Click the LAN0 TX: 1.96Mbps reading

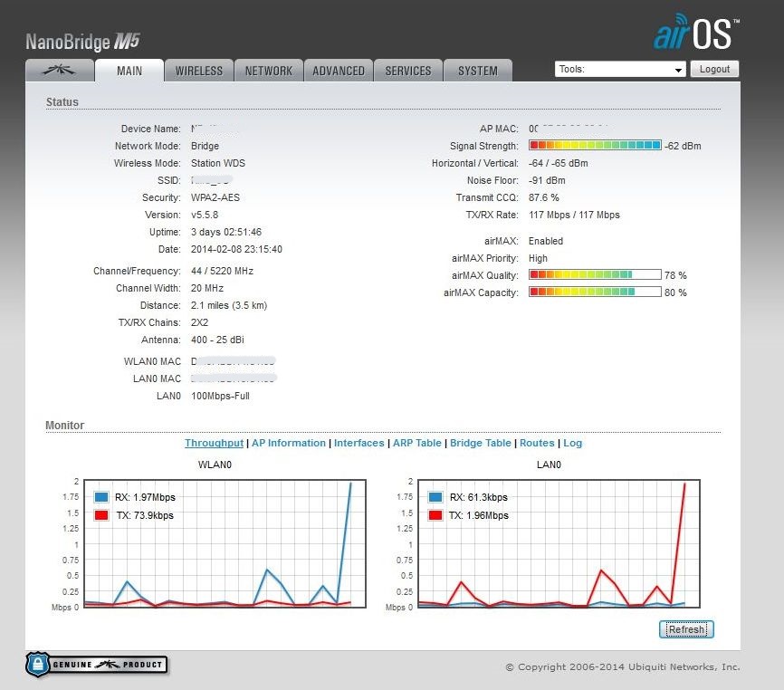tap(479, 515)
